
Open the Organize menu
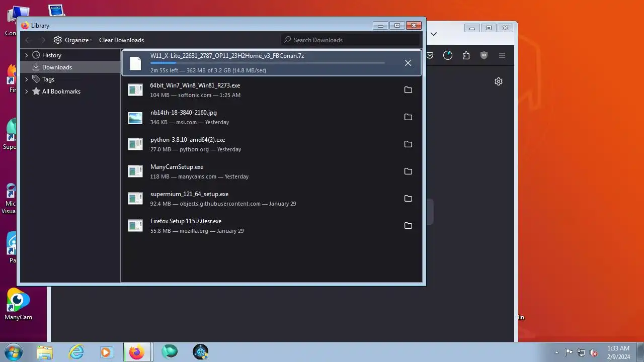pyautogui.click(x=73, y=40)
